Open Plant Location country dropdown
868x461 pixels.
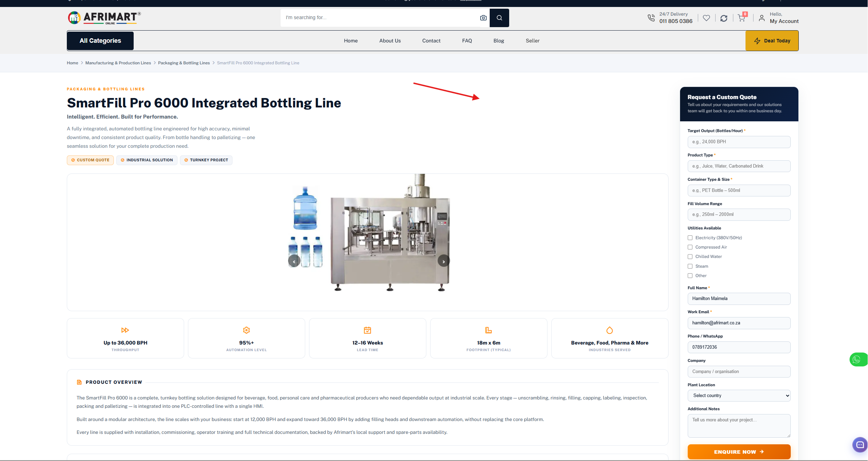click(x=739, y=396)
